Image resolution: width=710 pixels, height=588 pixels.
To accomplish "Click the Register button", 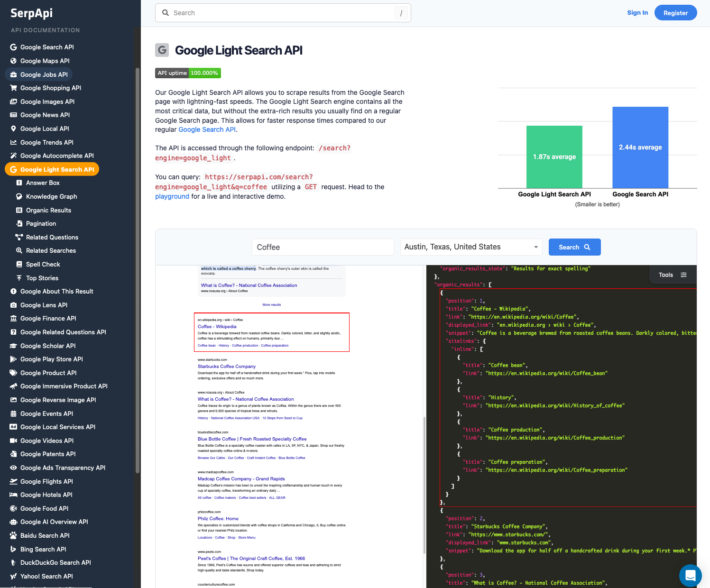I will click(x=675, y=13).
